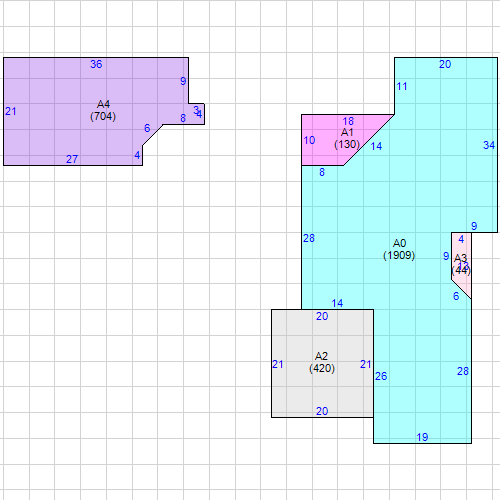Click the 20 dimension along A2's bottom edge
500x500 pixels.
[322, 411]
